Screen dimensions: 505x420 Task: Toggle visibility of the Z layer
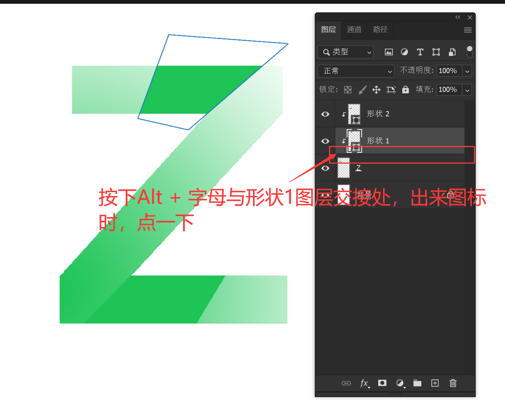pos(325,168)
